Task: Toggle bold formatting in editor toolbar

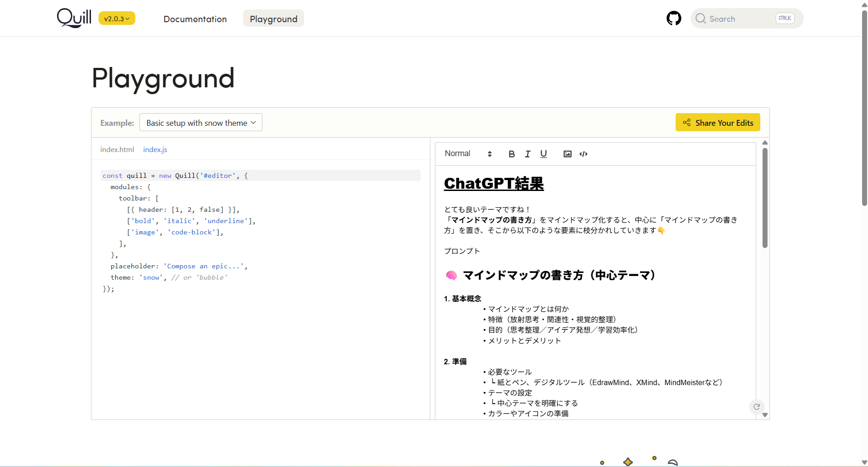Action: (x=511, y=154)
